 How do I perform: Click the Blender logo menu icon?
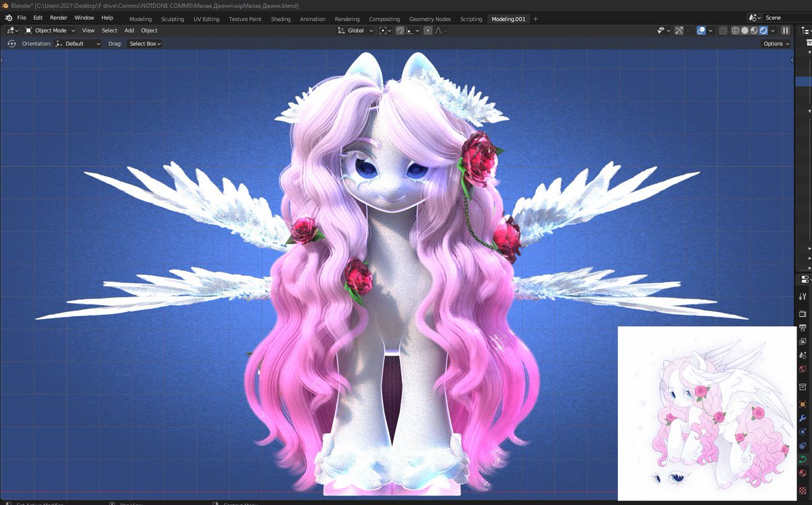[x=7, y=18]
